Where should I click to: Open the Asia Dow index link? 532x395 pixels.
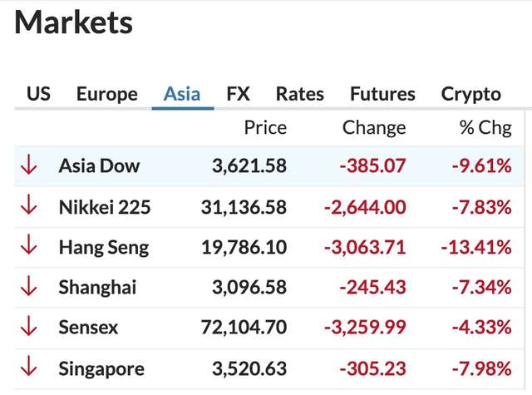[99, 165]
